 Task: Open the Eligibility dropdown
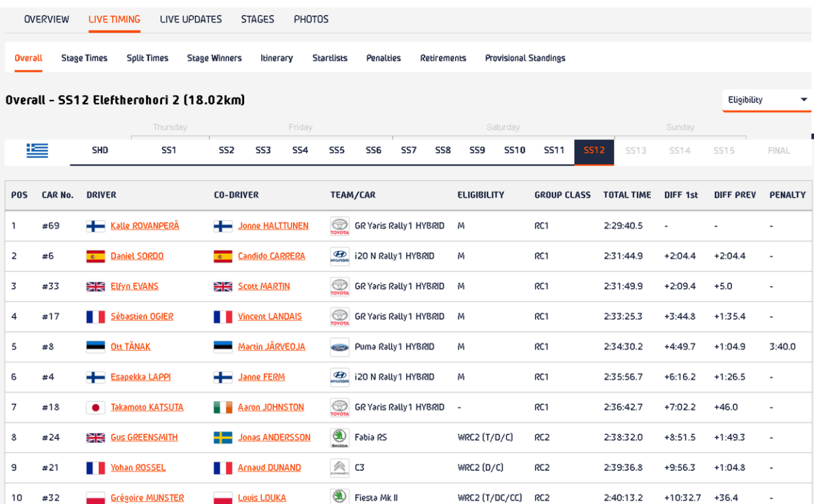coord(767,100)
